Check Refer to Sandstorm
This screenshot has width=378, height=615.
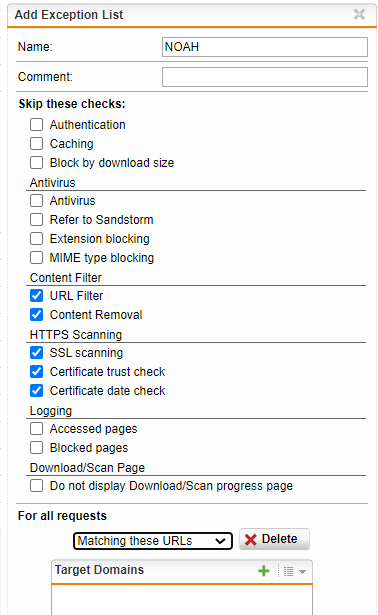[x=36, y=220]
